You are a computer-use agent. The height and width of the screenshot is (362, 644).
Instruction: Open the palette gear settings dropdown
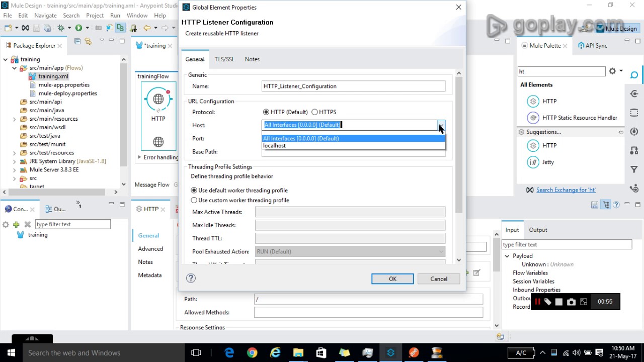coord(616,71)
